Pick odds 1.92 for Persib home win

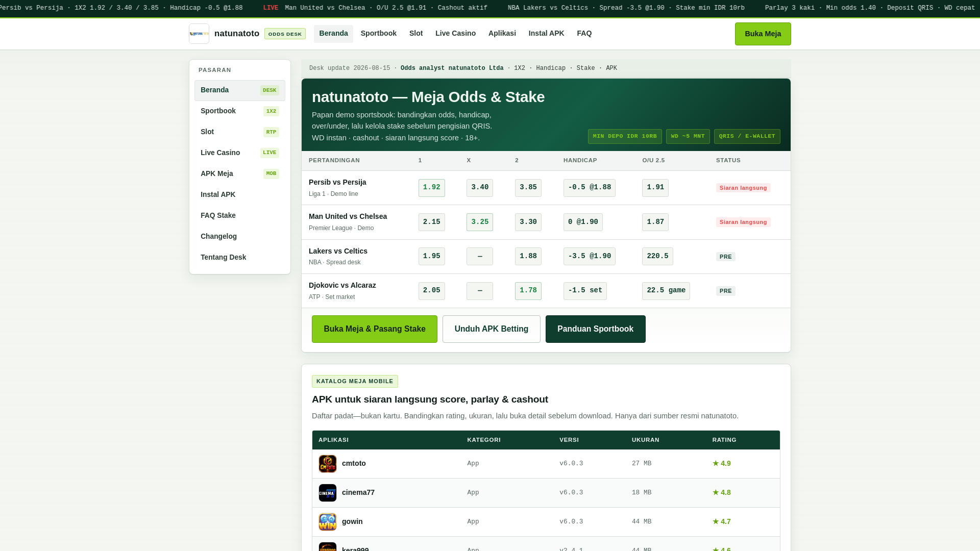tap(432, 188)
